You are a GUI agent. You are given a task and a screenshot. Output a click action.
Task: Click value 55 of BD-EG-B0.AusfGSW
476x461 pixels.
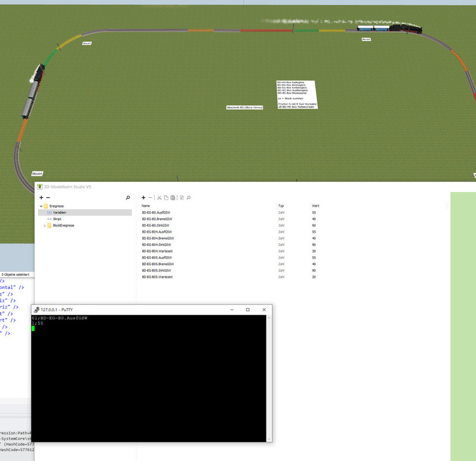click(x=314, y=212)
